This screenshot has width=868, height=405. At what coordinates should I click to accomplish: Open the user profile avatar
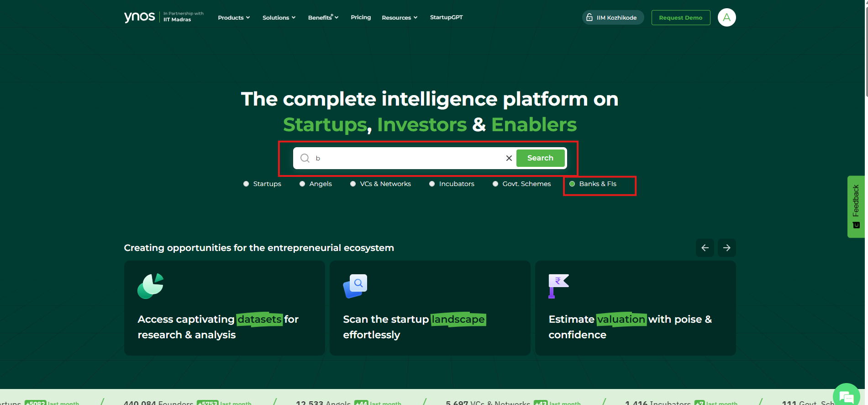(x=726, y=17)
